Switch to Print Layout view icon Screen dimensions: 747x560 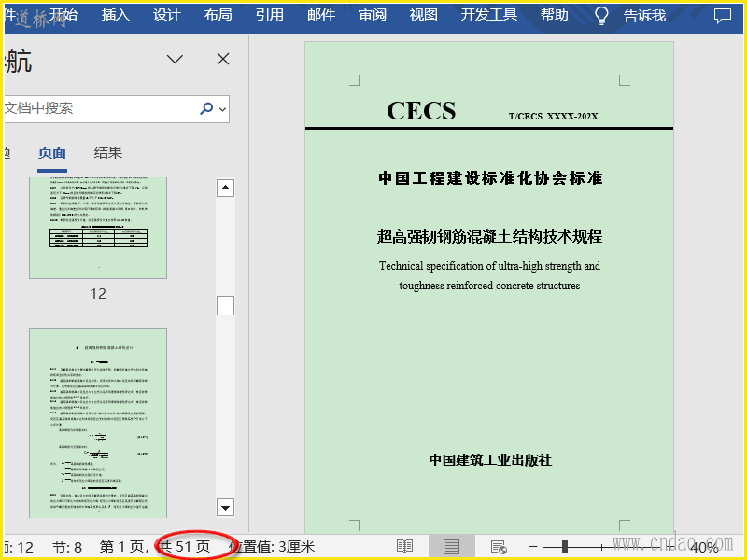click(x=451, y=547)
